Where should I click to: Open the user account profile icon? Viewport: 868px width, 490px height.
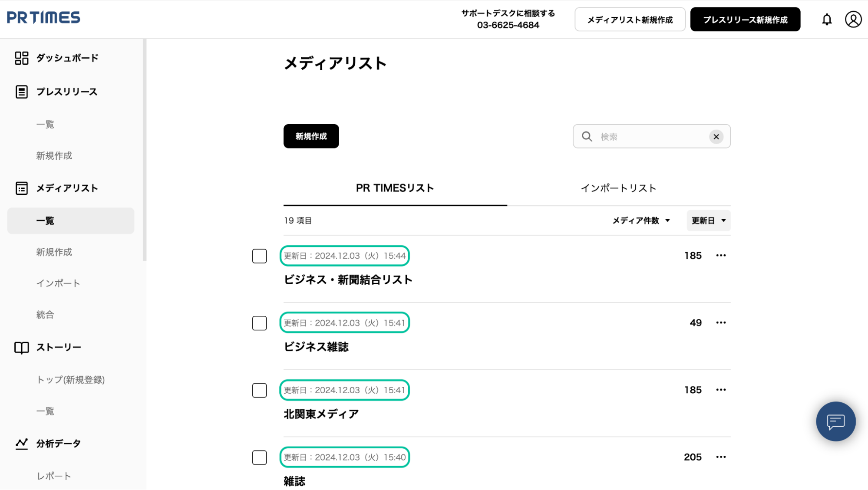coord(853,20)
